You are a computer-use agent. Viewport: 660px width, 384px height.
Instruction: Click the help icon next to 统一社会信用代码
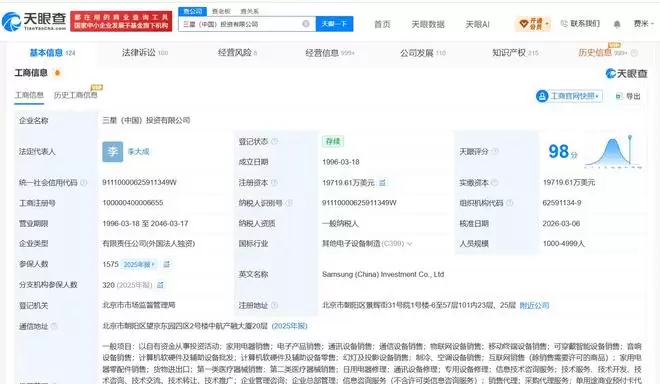84,182
